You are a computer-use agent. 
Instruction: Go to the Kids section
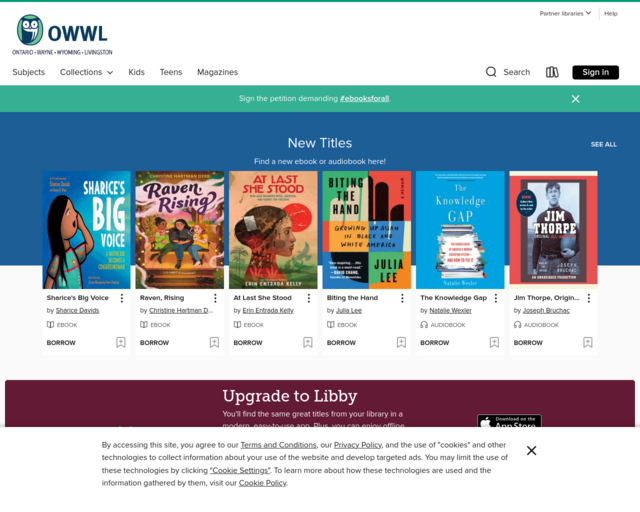pyautogui.click(x=136, y=72)
